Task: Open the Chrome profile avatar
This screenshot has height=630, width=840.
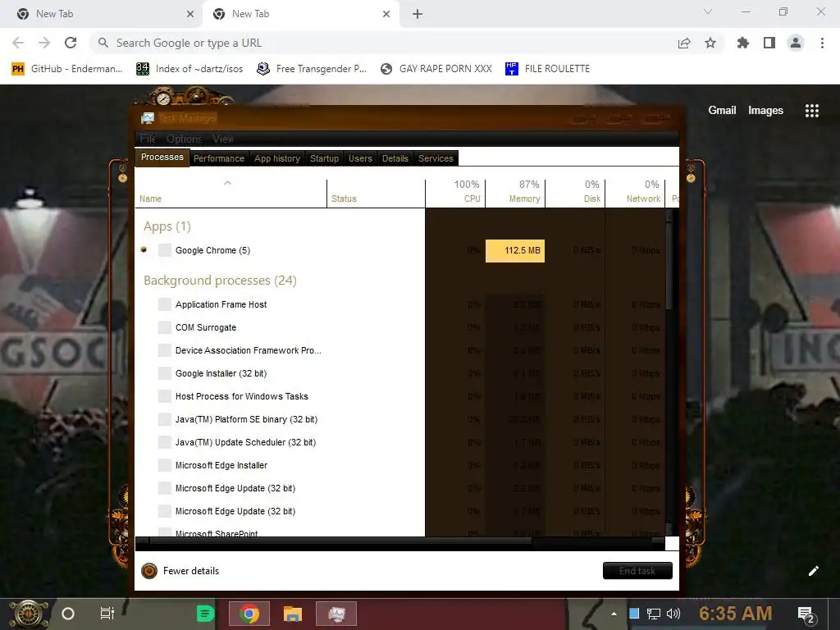Action: tap(796, 43)
